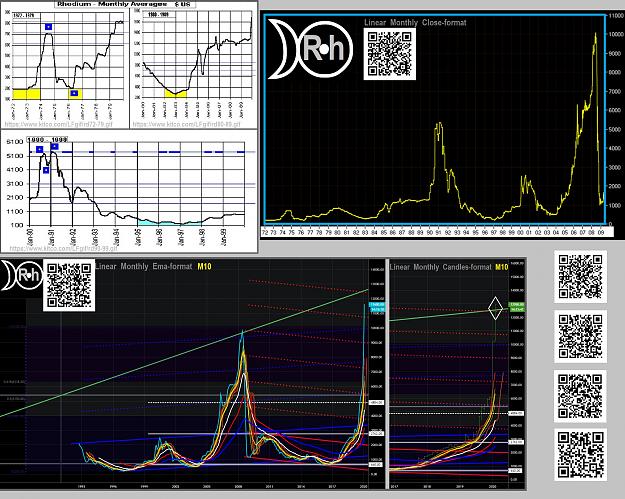This screenshot has width=625, height=499.
Task: Click the 'Linear Monthly Close-format' heading
Action: click(415, 22)
